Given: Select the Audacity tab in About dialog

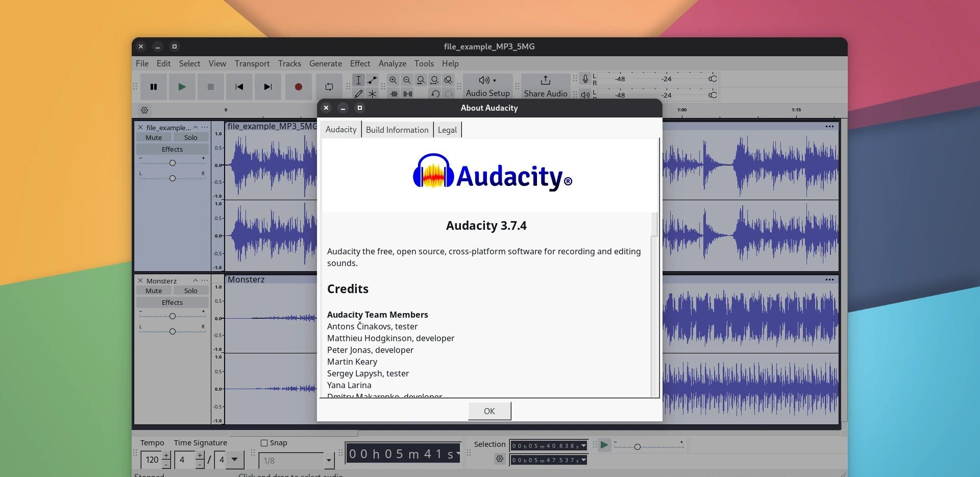Looking at the screenshot, I should [x=341, y=130].
